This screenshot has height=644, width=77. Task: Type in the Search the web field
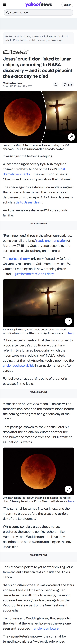(x=40, y=12)
